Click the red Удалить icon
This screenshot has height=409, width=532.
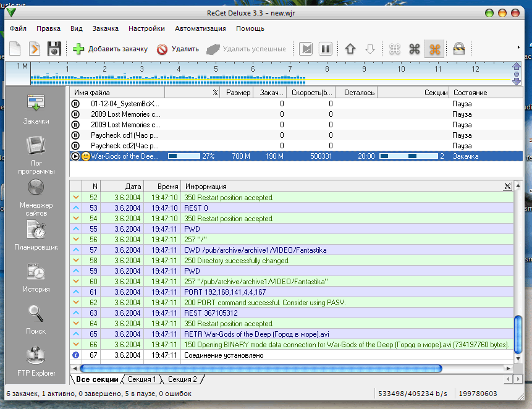pyautogui.click(x=162, y=49)
